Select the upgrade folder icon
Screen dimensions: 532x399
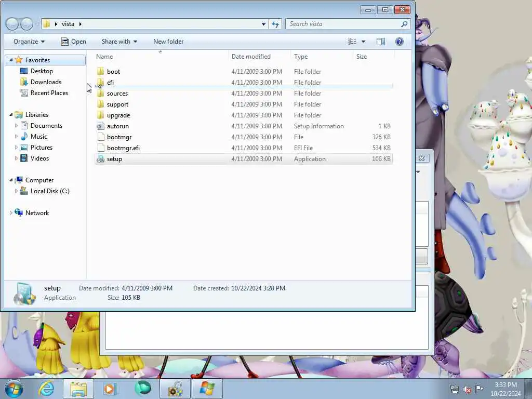(x=100, y=115)
